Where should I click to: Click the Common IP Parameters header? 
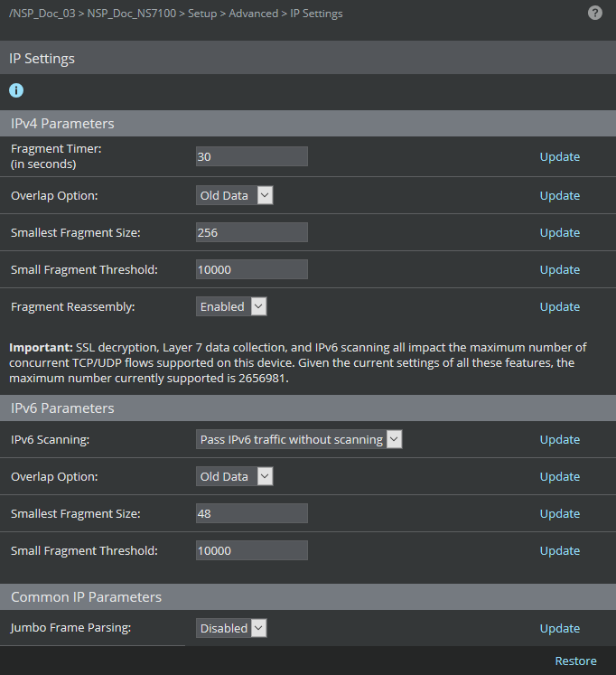[x=308, y=597]
